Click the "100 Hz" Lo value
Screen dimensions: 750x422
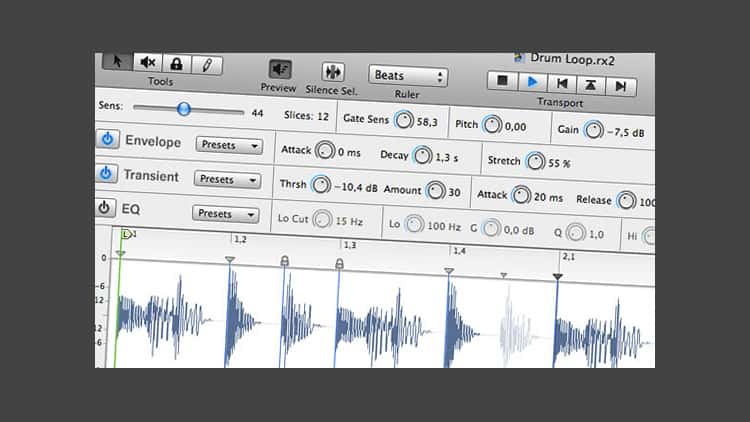(444, 226)
